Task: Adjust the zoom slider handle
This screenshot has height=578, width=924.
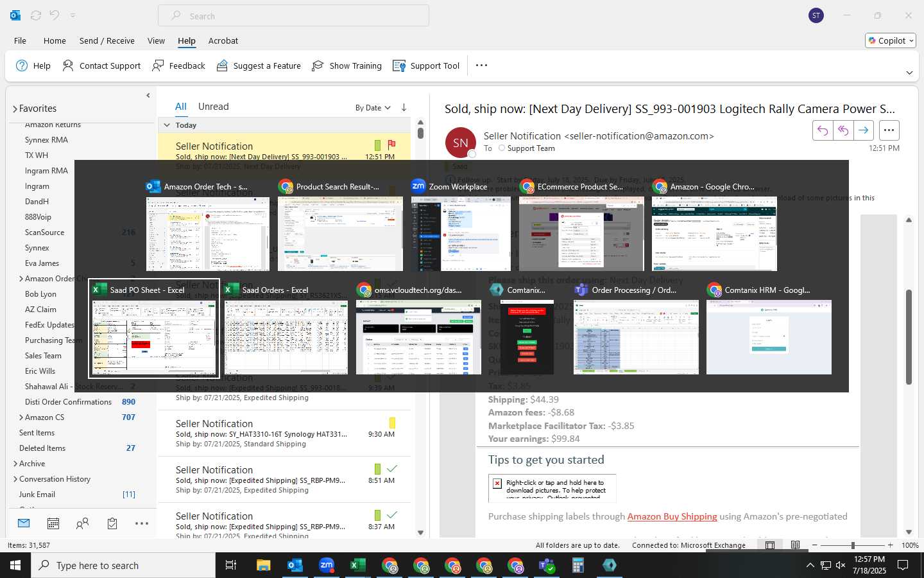Action: point(853,545)
